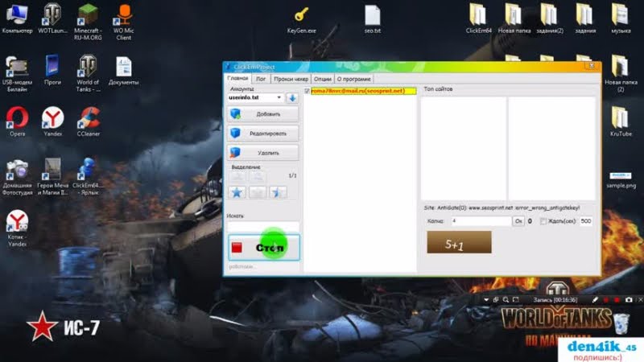
Task: Launch the Yandex browser shortcut
Action: click(52, 121)
